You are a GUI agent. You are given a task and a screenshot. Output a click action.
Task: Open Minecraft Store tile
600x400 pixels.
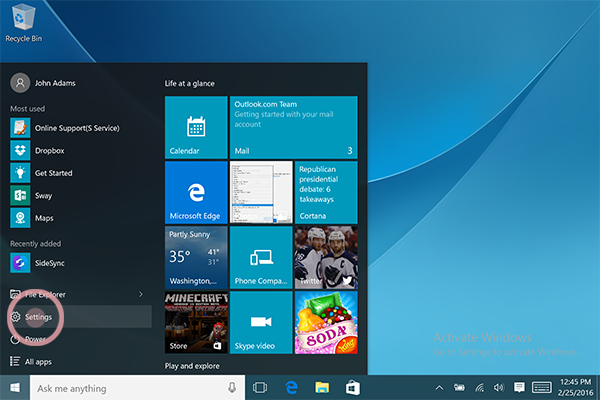196,322
